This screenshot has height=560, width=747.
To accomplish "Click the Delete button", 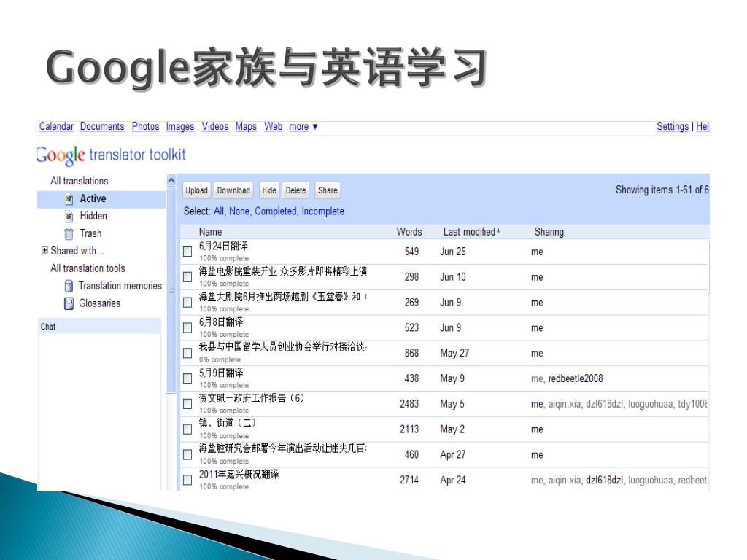I will [296, 190].
